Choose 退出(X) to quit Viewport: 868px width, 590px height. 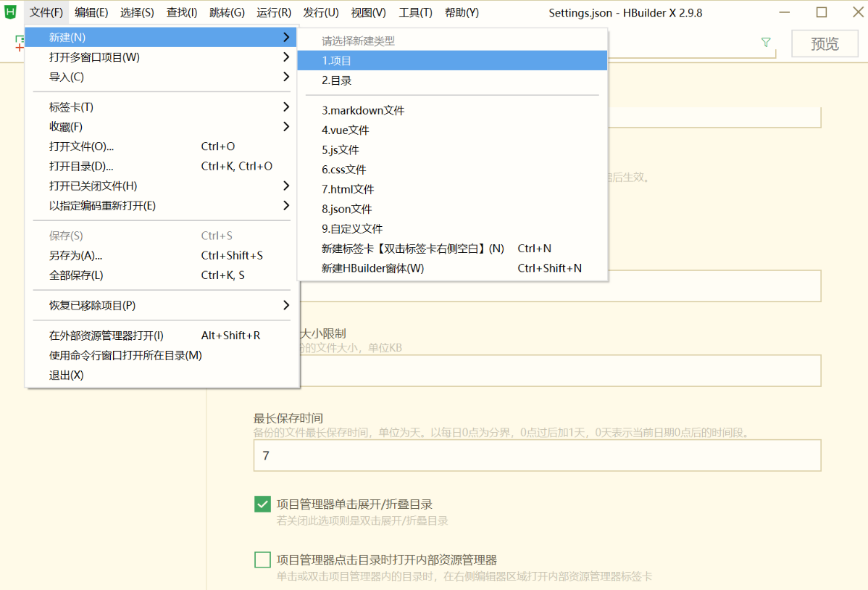tap(162, 375)
